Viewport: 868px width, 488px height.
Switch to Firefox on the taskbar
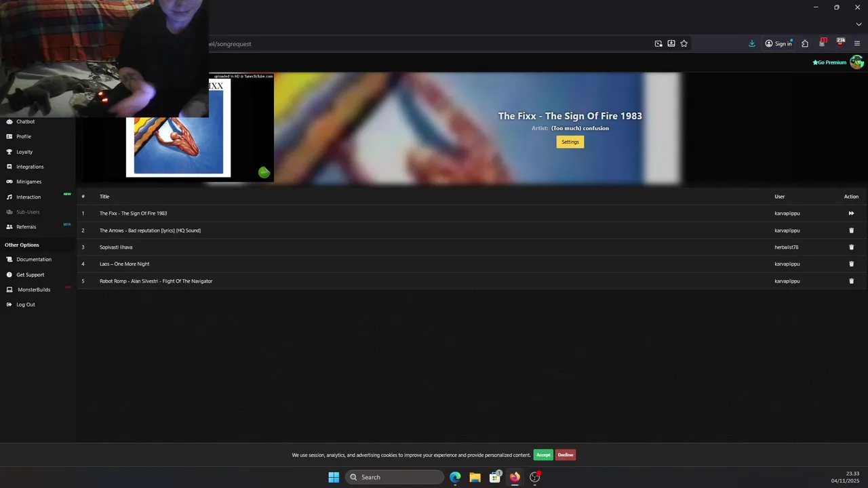pos(515,477)
